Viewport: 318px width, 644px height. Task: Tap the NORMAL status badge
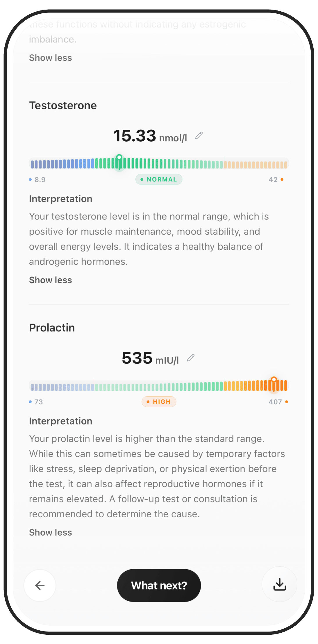pos(159,179)
